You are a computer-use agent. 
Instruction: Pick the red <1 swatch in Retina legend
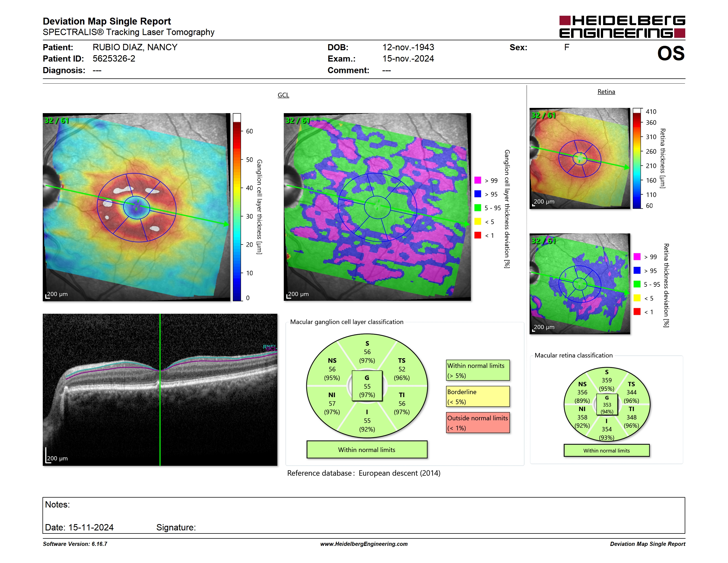tap(637, 312)
